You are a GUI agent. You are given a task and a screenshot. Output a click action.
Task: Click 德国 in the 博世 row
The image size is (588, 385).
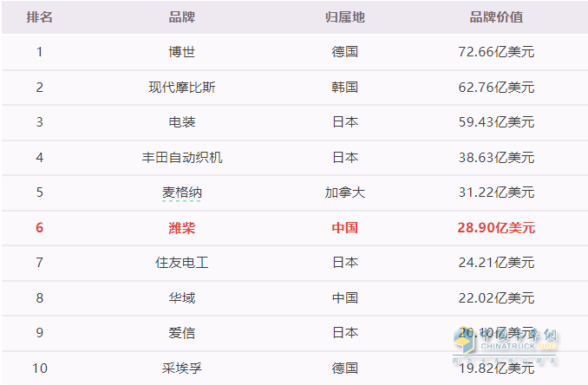coord(344,52)
